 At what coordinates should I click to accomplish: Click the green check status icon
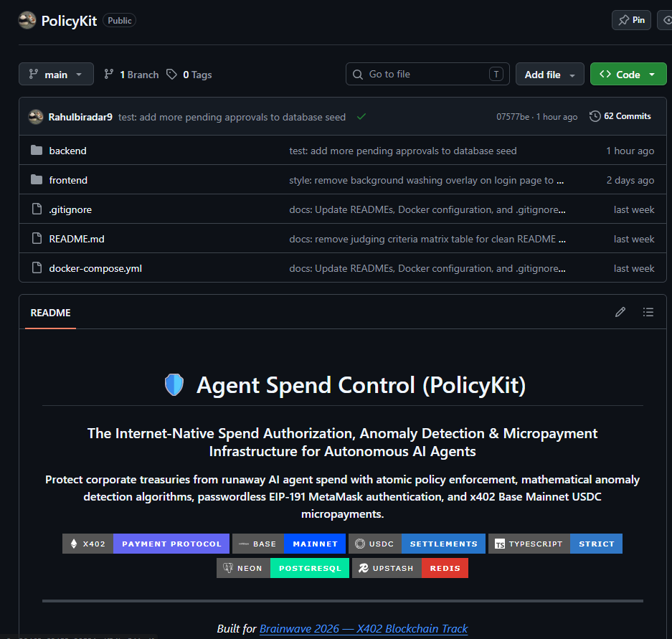[x=361, y=117]
